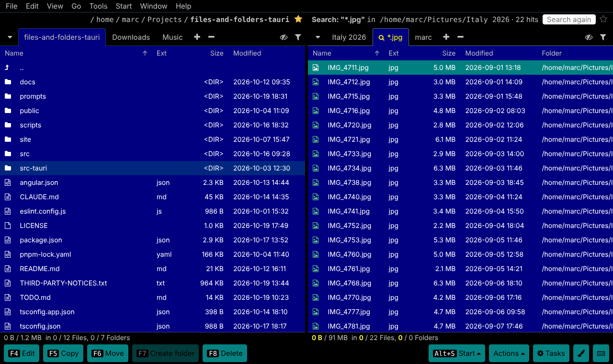Switch to the Music tab

click(172, 37)
